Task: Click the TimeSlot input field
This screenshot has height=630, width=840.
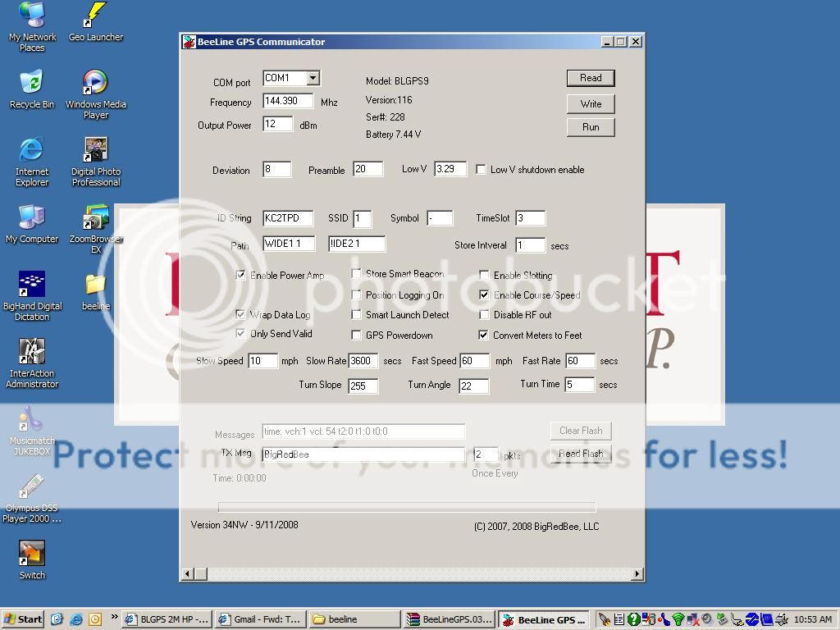Action: coord(530,218)
